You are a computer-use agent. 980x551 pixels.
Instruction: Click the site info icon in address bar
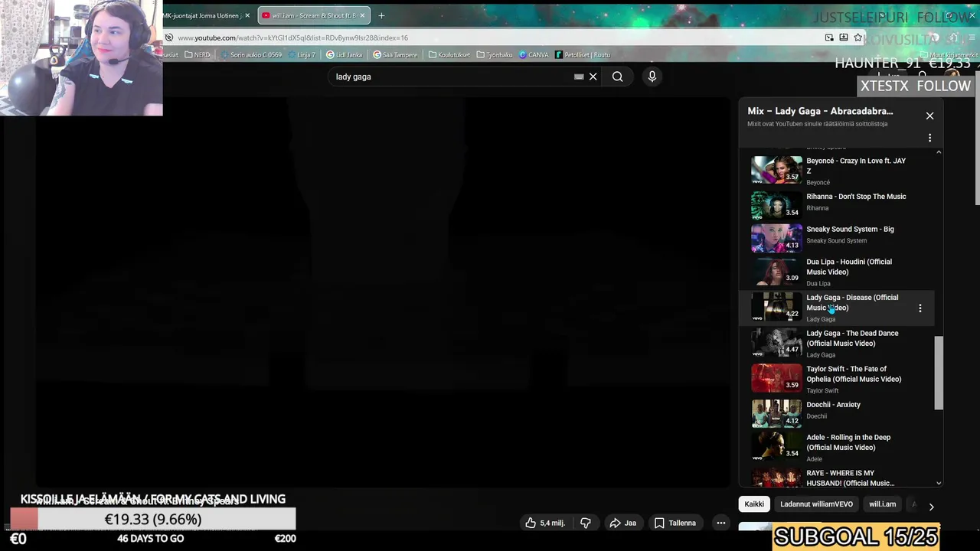click(168, 37)
